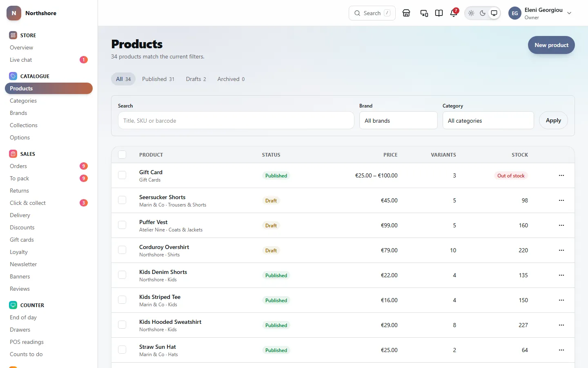Click the Catalogue section tag icon
588x368 pixels.
click(13, 76)
